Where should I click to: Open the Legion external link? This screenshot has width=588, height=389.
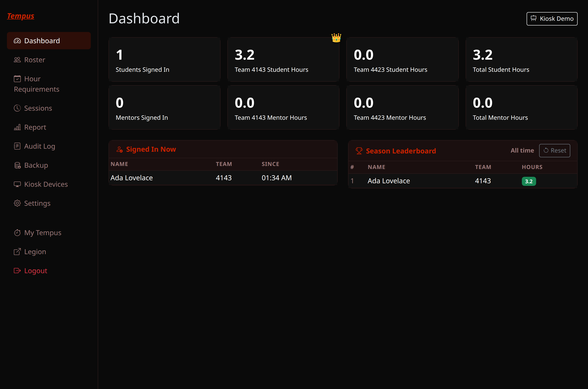(x=49, y=252)
